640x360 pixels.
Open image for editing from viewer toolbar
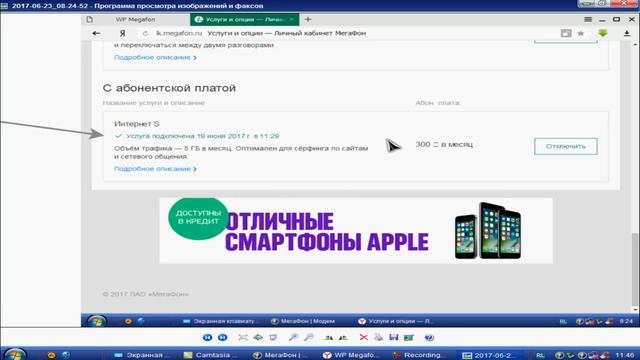click(x=409, y=338)
